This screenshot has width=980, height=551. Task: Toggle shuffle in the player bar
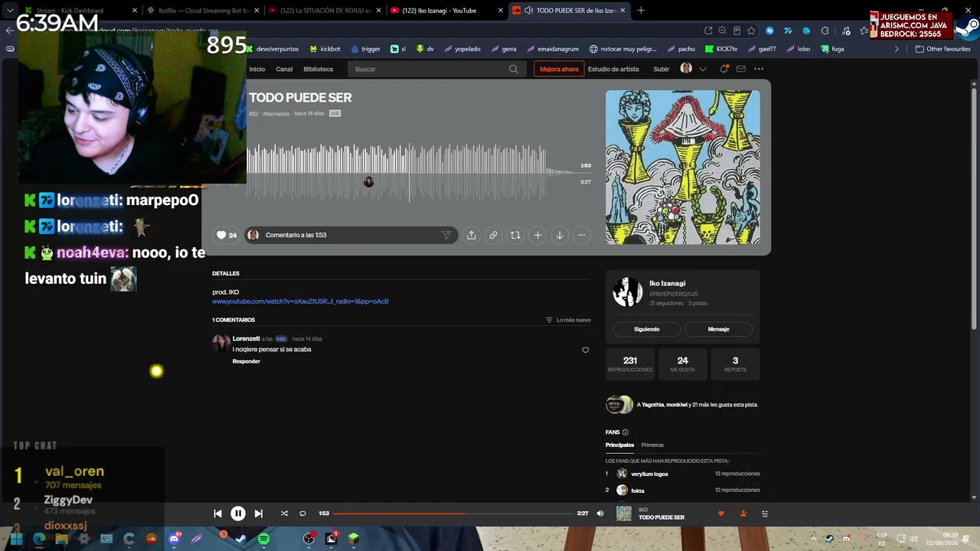(x=284, y=514)
